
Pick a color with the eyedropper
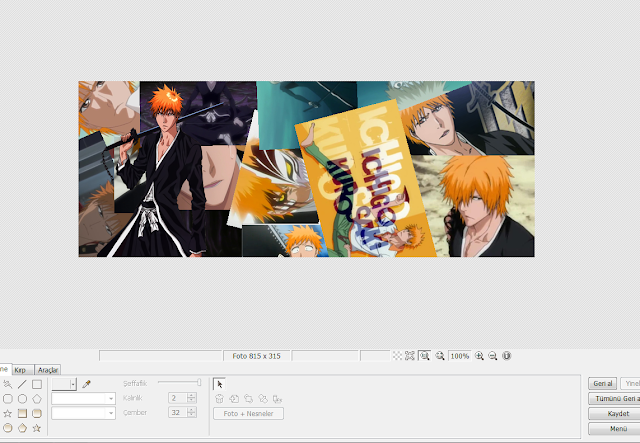pyautogui.click(x=86, y=384)
